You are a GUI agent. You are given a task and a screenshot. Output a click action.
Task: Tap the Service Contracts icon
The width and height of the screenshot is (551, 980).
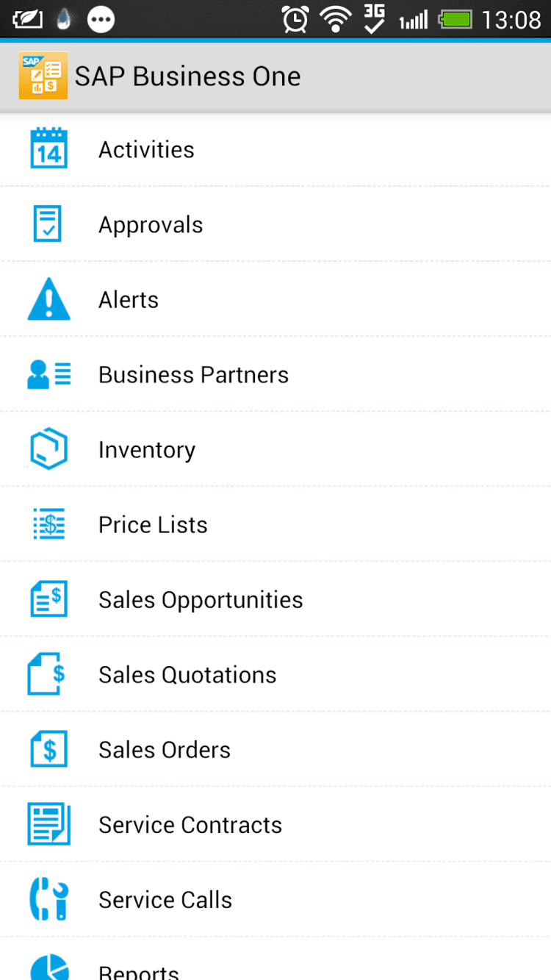[48, 824]
